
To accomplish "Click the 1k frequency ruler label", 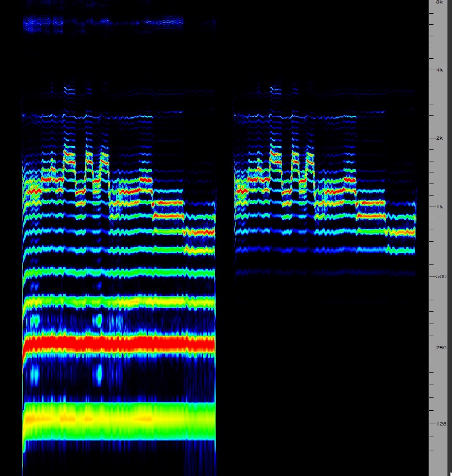I will tap(439, 207).
